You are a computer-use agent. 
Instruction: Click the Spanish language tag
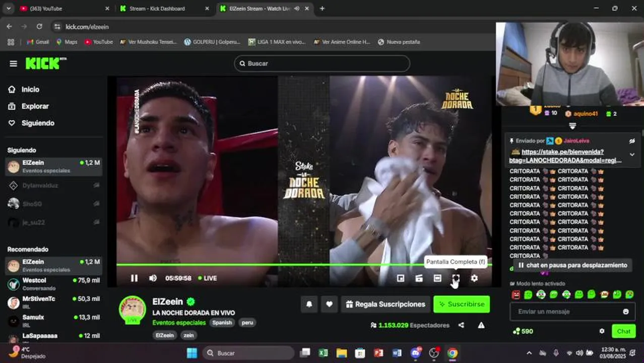(x=222, y=323)
